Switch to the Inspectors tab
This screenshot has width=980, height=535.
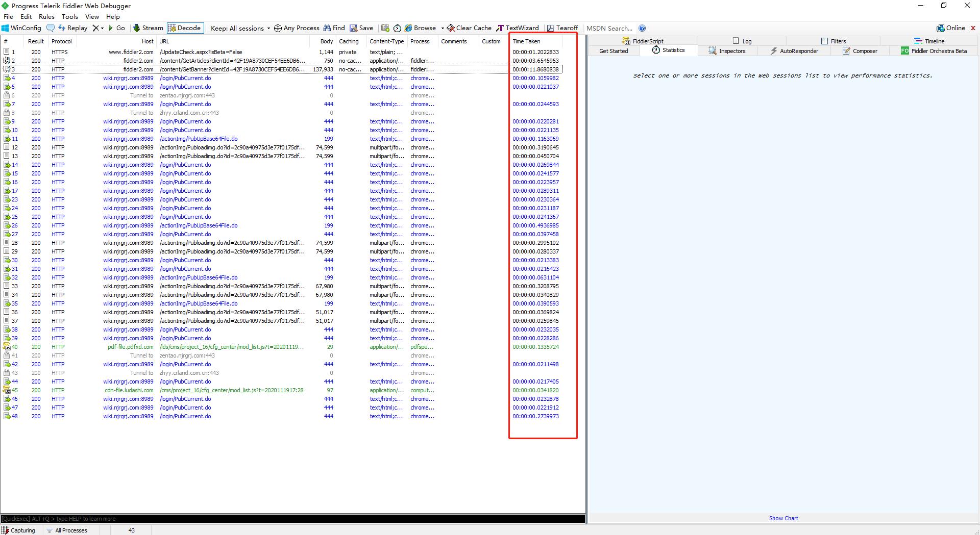(x=727, y=51)
